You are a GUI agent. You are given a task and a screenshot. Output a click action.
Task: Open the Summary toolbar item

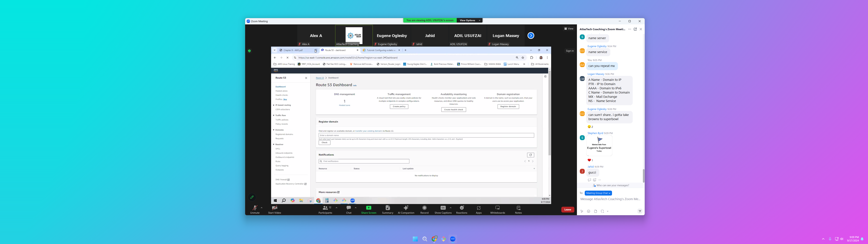(x=387, y=208)
